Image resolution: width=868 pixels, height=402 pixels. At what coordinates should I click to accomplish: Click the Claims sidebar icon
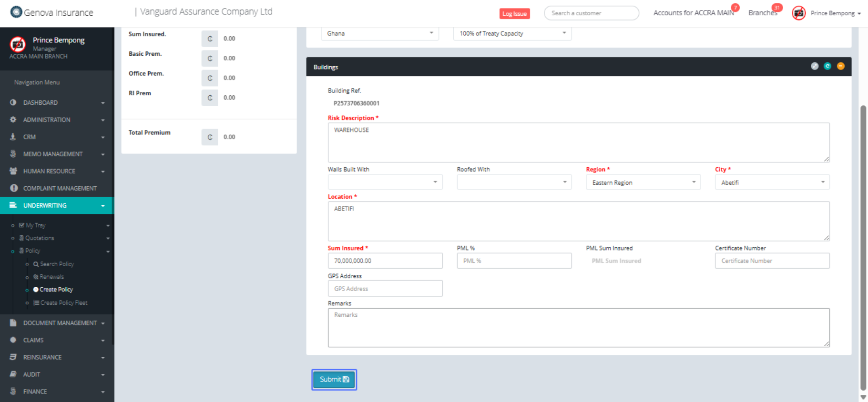pos(13,340)
